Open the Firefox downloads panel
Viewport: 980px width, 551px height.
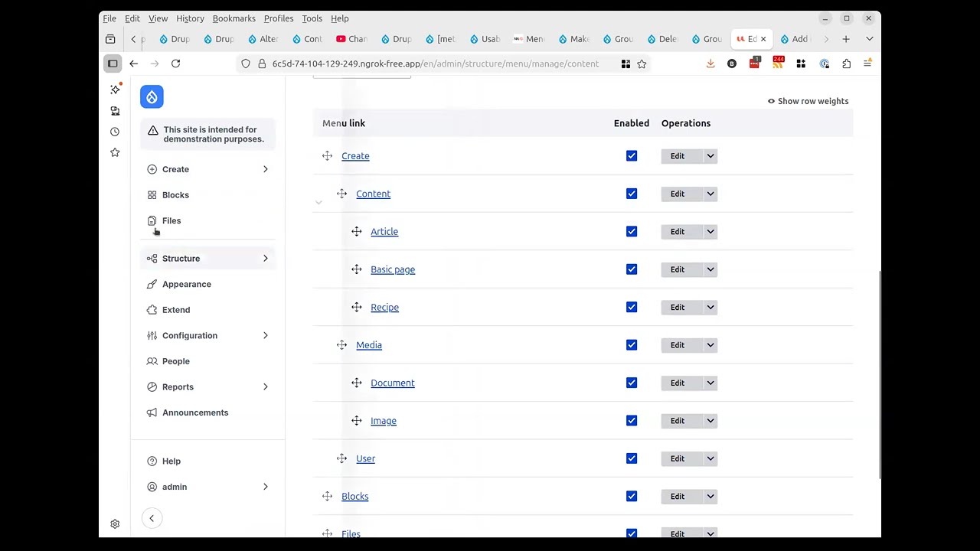click(710, 64)
